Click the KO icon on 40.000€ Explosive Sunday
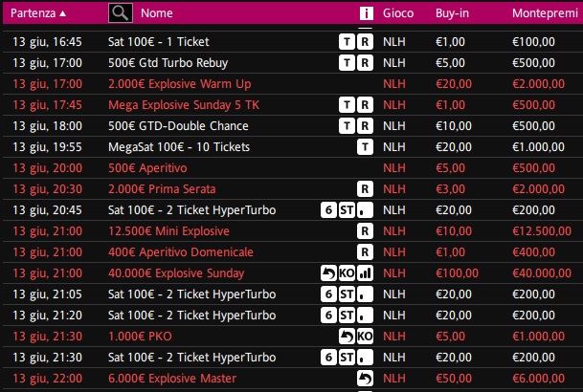Image resolution: width=583 pixels, height=392 pixels. [x=347, y=273]
